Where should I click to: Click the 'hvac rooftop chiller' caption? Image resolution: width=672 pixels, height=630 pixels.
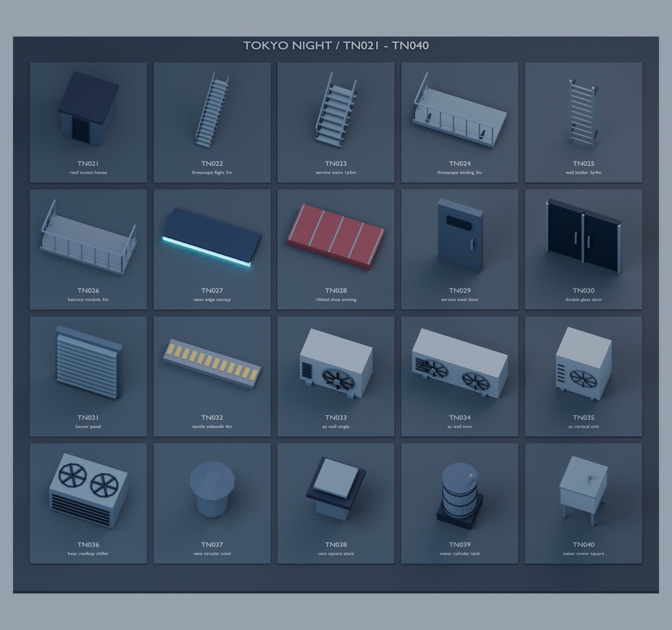(x=89, y=554)
